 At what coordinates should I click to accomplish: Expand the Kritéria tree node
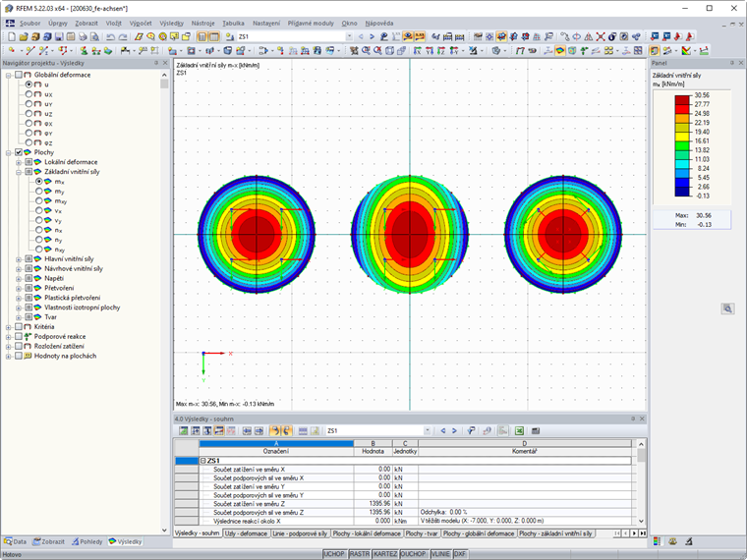(x=9, y=326)
